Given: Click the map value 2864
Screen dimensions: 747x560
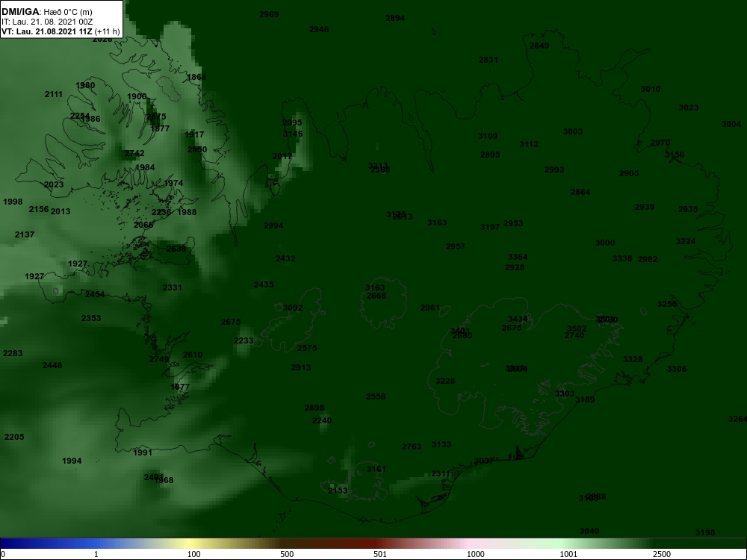Looking at the screenshot, I should click(x=580, y=192).
